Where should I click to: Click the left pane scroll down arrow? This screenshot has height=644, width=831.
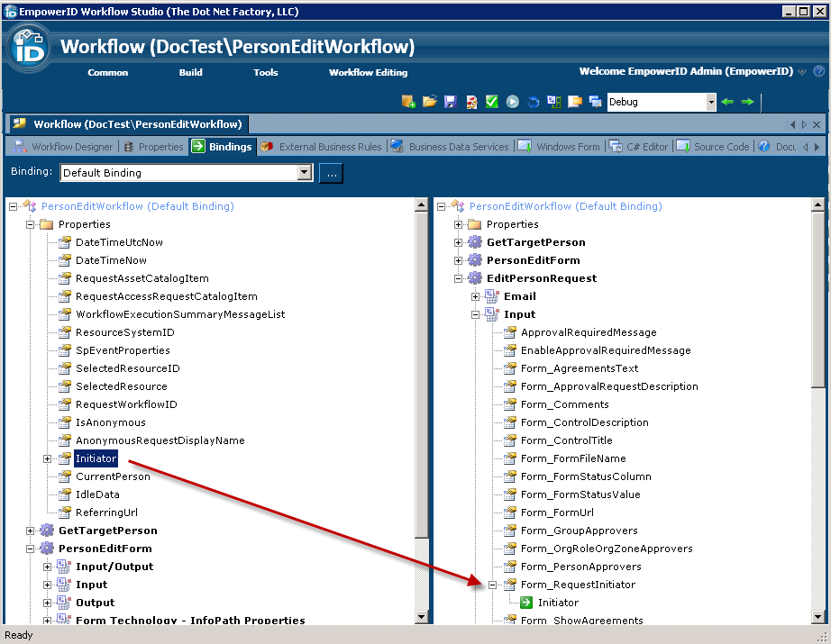(421, 616)
